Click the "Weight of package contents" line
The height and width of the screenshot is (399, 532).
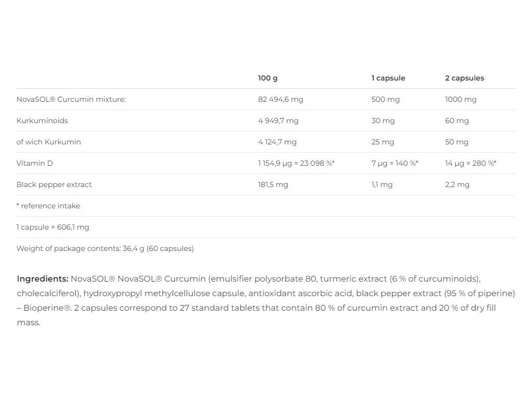pos(105,248)
